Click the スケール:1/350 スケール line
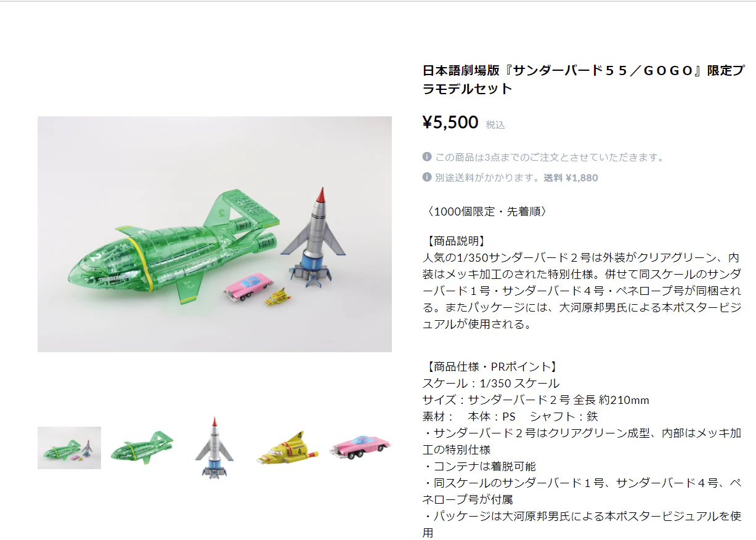Viewport: 756px width, 540px height. (x=491, y=384)
